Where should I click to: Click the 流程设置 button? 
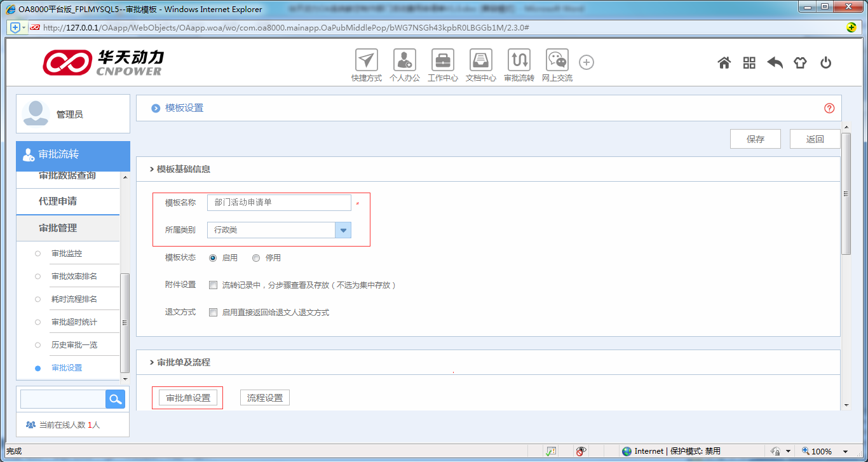coord(264,397)
